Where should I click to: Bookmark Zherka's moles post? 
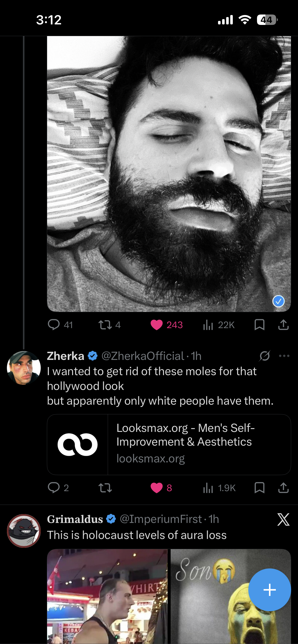pos(259,488)
